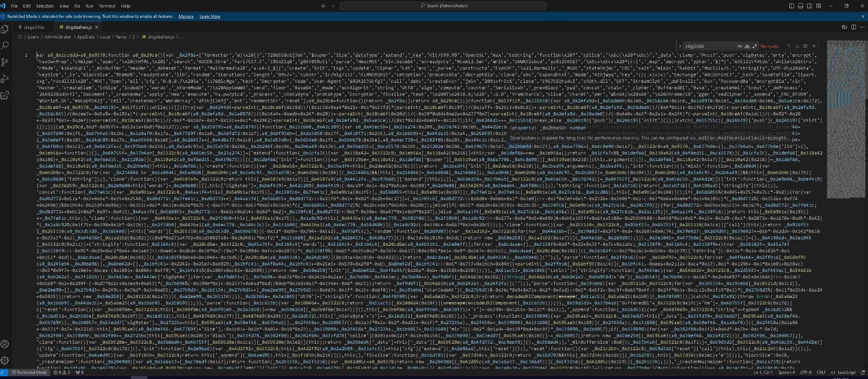This screenshot has width=868, height=379.
Task: Open the Edit menu
Action: click(x=27, y=6)
